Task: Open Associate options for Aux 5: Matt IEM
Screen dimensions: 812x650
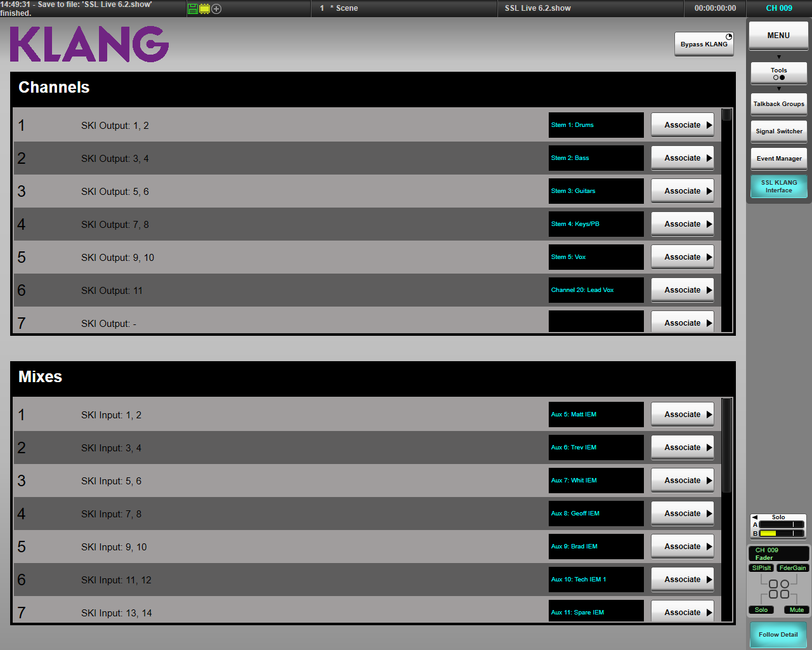Action: tap(682, 414)
